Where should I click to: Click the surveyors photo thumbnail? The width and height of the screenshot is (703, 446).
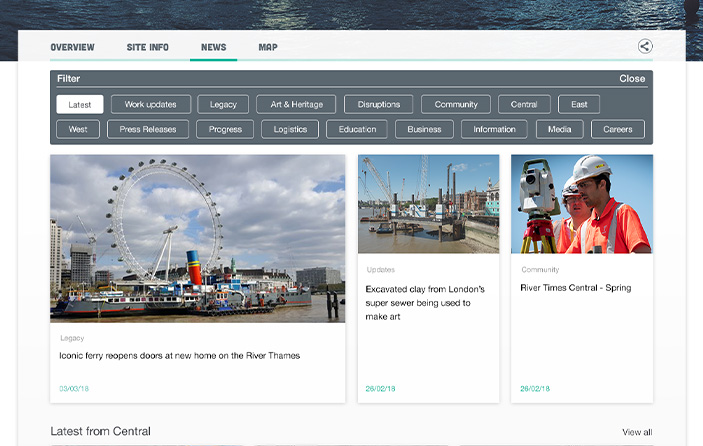581,204
